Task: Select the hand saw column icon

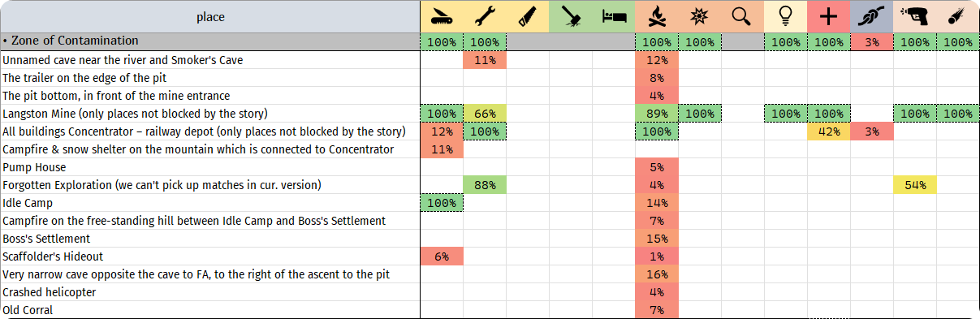Action: click(528, 16)
